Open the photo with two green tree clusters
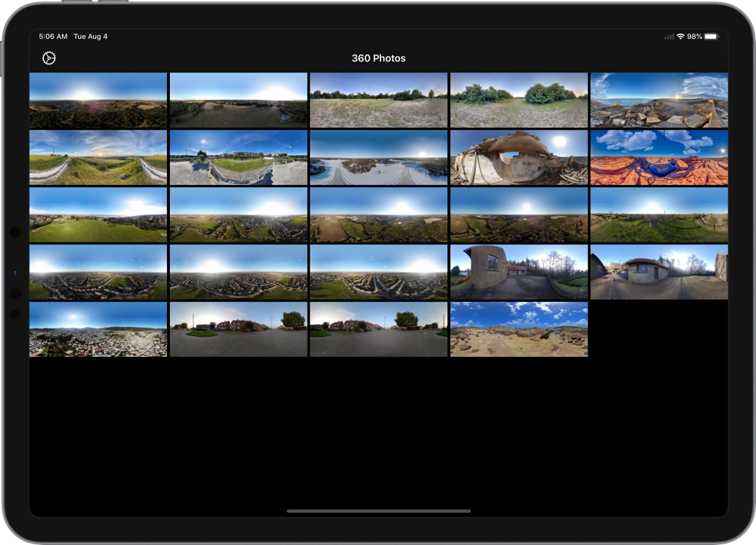756x545 pixels. [x=519, y=100]
